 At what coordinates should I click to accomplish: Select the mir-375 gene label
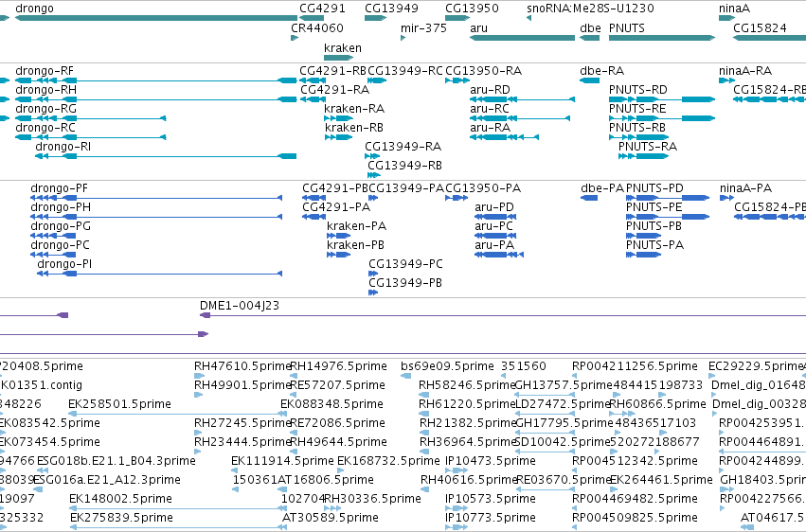423,27
